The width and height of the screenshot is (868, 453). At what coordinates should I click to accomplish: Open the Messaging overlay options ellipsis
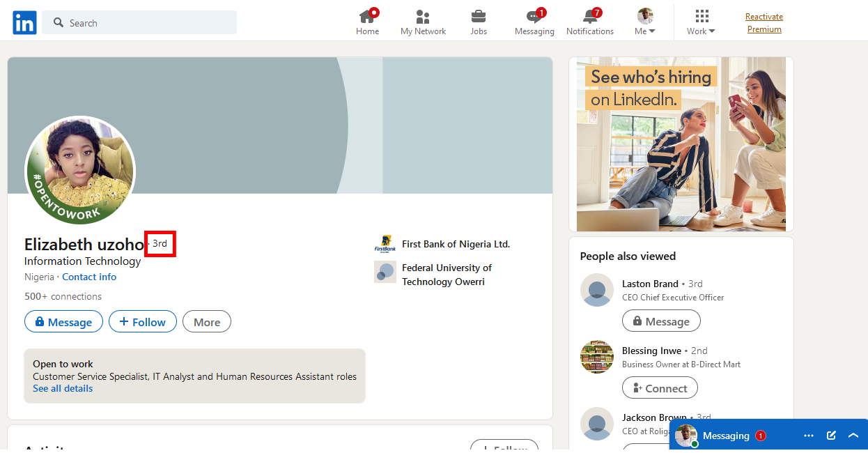(809, 436)
